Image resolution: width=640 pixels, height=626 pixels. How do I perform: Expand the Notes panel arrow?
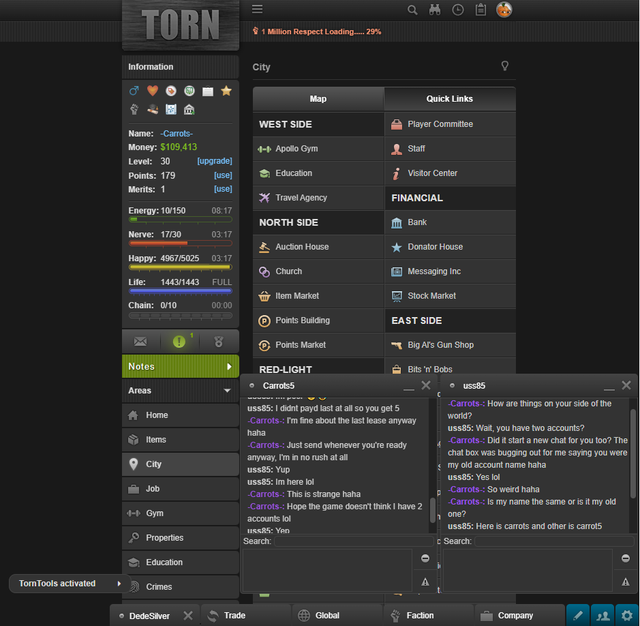click(x=229, y=366)
